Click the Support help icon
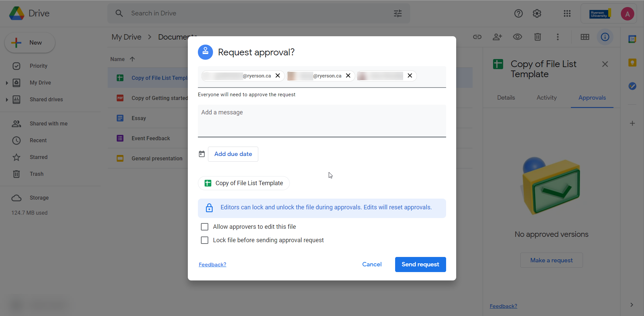 click(518, 13)
